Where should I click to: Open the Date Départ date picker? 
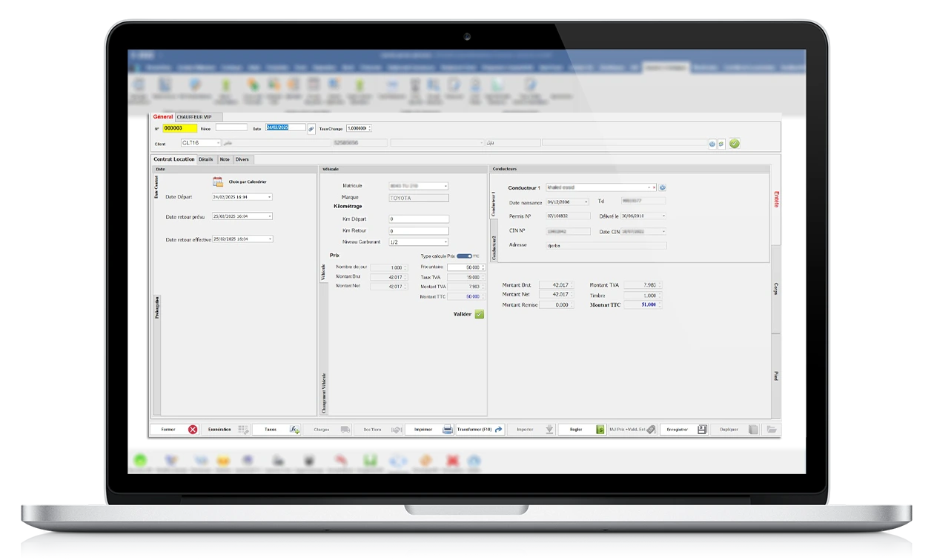(269, 197)
